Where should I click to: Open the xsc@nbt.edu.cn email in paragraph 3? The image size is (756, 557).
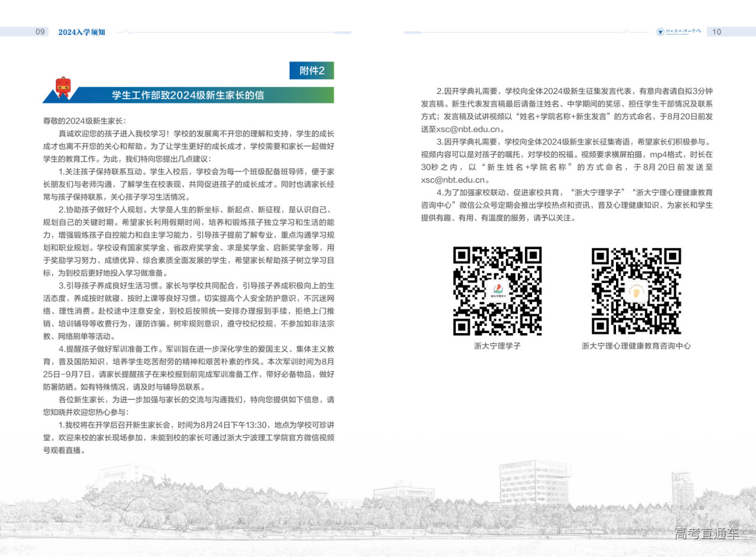[452, 180]
